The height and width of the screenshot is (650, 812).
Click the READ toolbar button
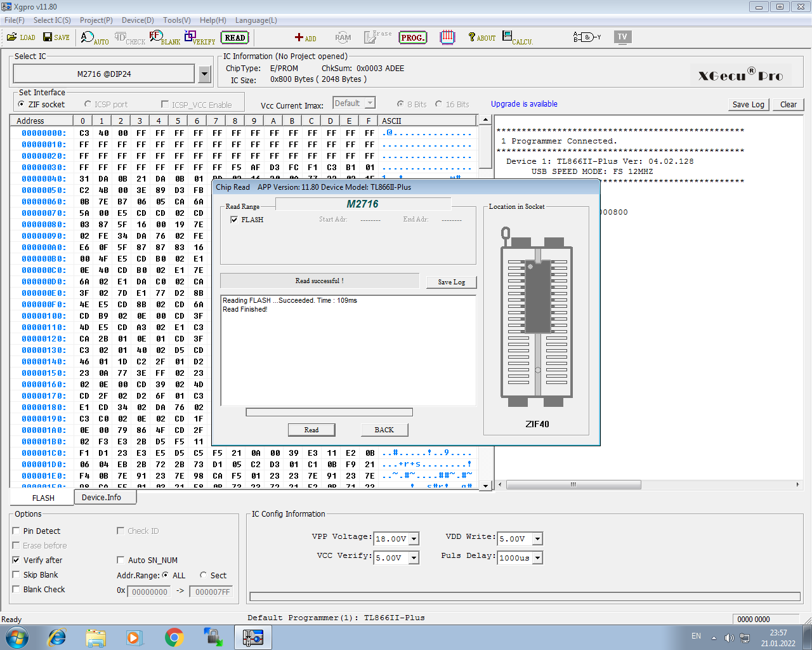point(235,38)
